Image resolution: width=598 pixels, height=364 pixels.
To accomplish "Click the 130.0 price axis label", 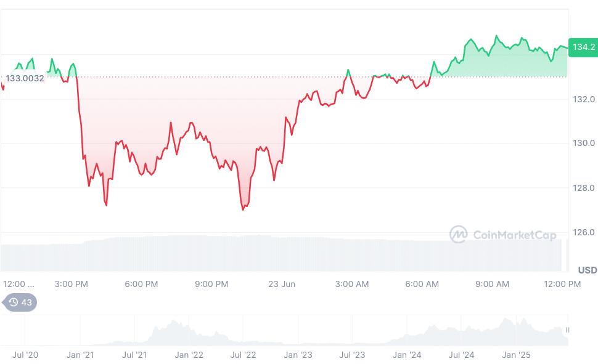I will (582, 144).
